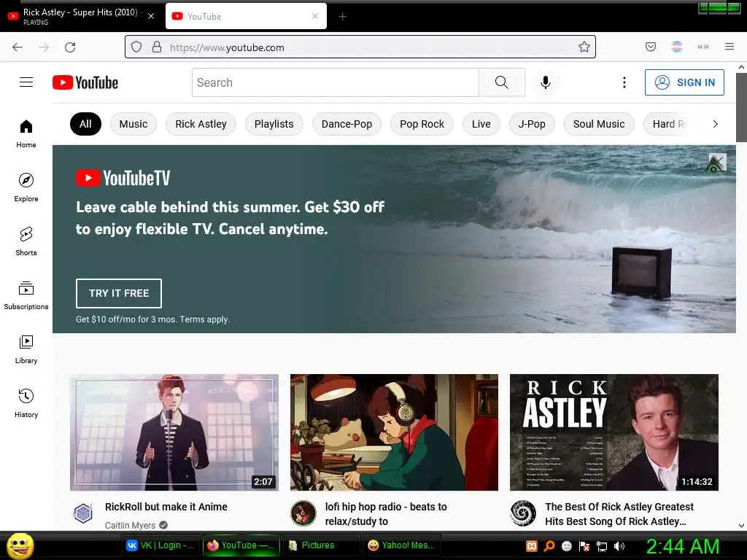Close the Rick Astley Super Hits tab
747x560 pixels.
click(151, 16)
